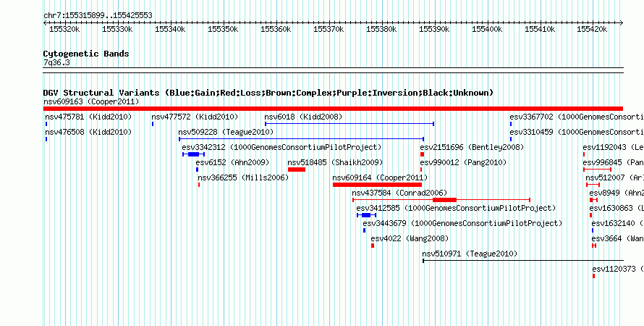Open nsv609164 (Cooper2011) label
Viewport: 644px width, 326px height.
[x=380, y=177]
